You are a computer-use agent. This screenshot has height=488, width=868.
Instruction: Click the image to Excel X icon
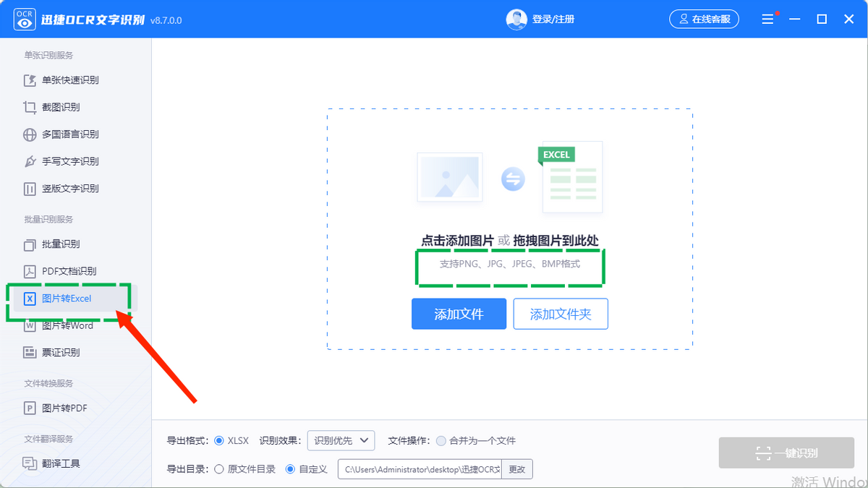tap(30, 299)
